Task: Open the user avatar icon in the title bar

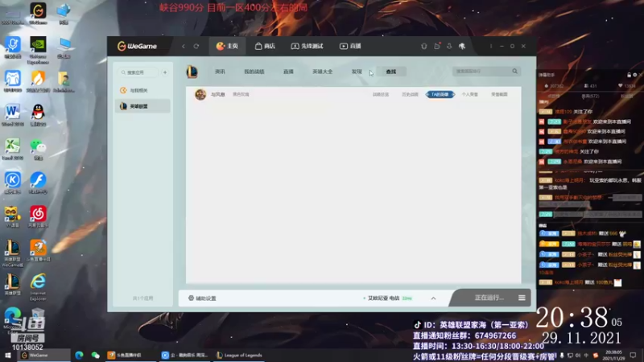Action: (462, 46)
